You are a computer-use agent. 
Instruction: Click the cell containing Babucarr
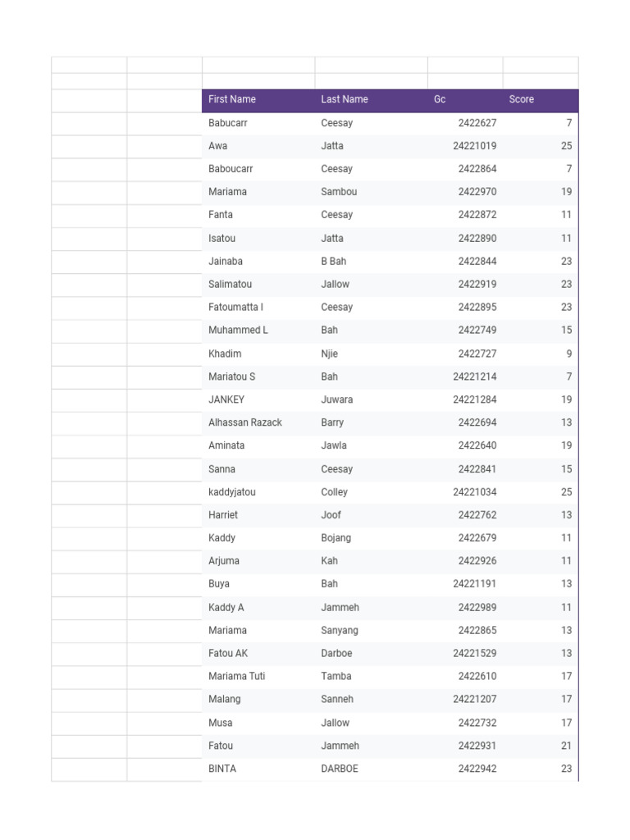click(x=258, y=123)
